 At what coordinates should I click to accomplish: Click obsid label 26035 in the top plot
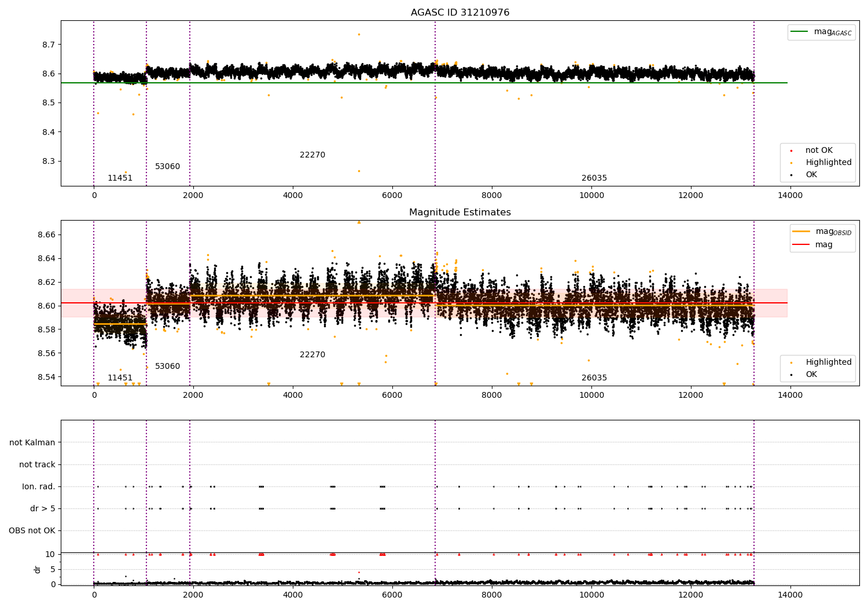coord(594,178)
